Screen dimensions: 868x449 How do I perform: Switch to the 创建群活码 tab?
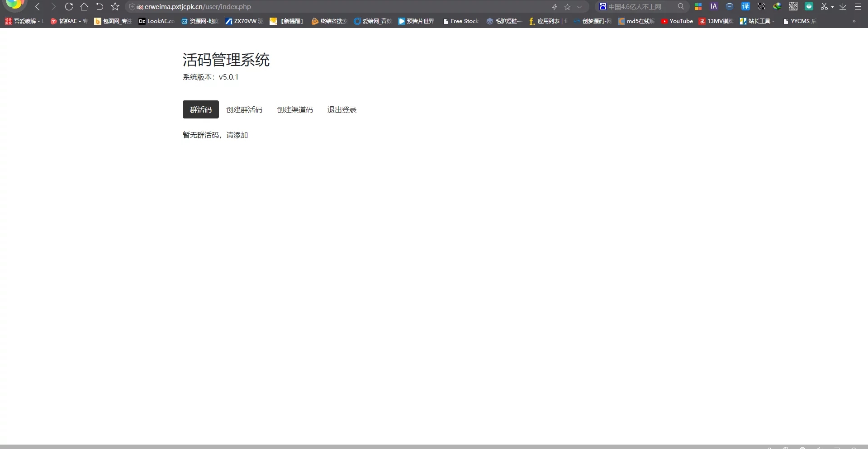pos(244,109)
